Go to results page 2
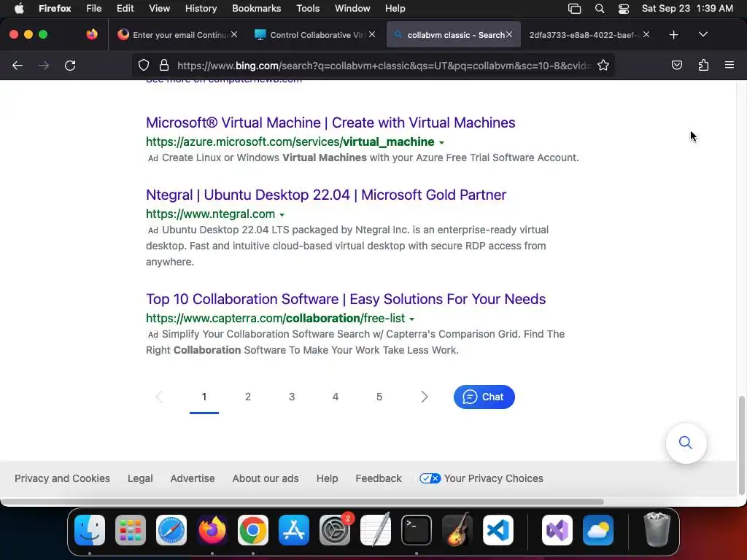747x560 pixels. (248, 397)
